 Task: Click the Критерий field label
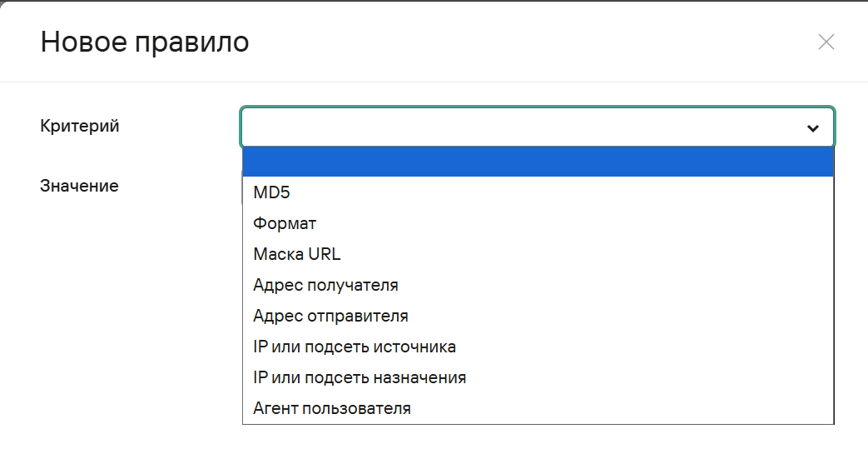click(80, 126)
